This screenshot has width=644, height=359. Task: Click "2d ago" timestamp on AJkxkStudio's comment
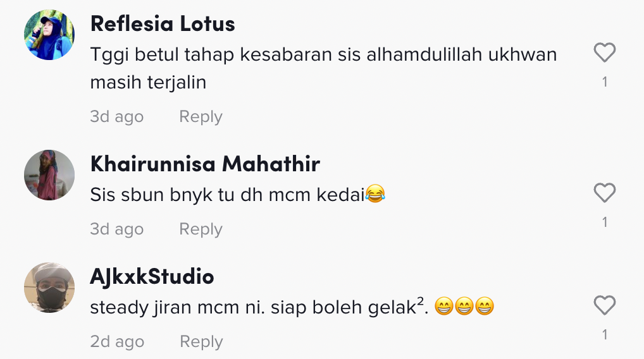coord(116,342)
